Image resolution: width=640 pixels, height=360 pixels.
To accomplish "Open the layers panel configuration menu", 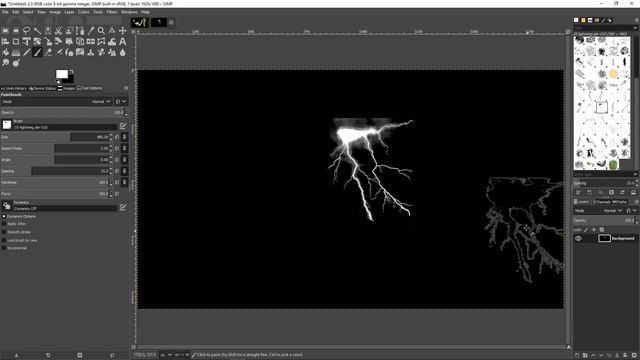I will 636,202.
